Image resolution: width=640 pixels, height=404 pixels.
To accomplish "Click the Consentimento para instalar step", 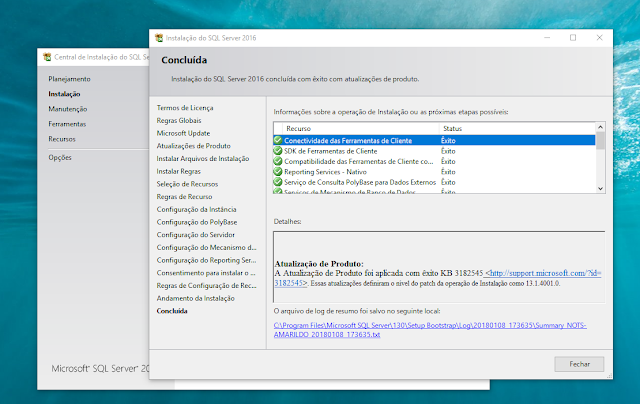I will click(206, 273).
